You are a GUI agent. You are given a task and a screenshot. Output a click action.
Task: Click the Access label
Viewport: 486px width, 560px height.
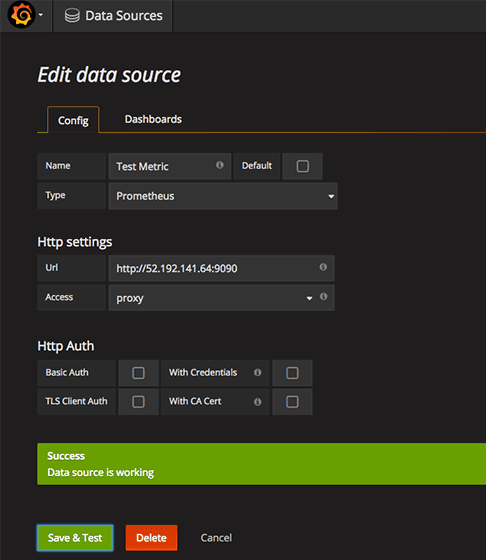59,297
